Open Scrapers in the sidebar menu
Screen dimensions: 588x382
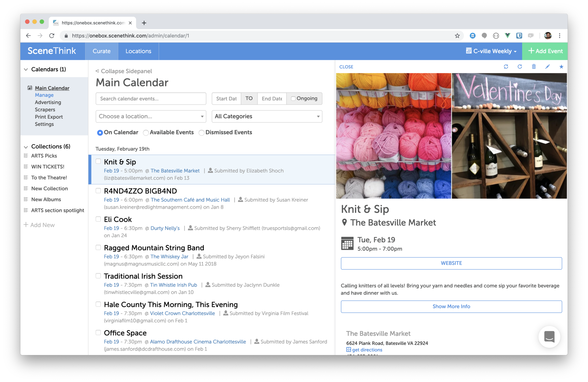pos(45,110)
